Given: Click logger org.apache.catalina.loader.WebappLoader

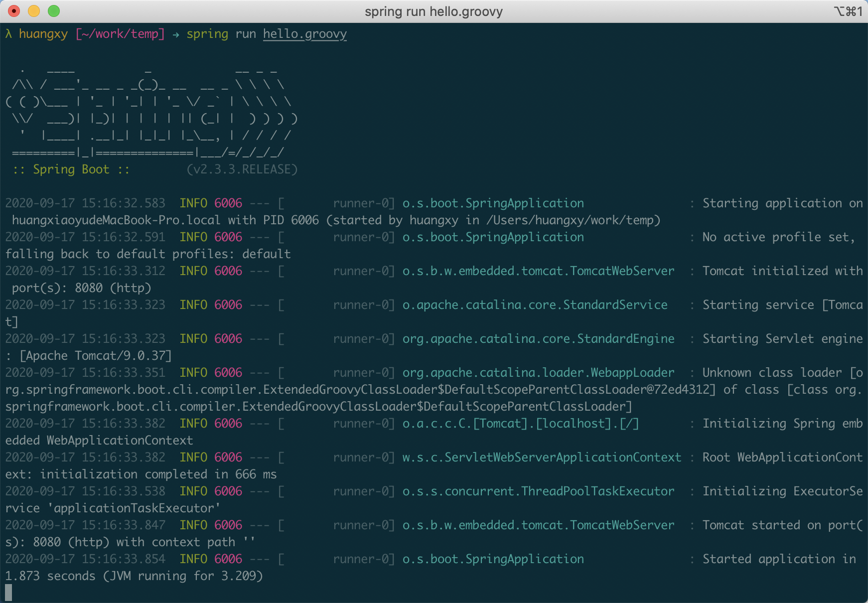Looking at the screenshot, I should tap(539, 373).
